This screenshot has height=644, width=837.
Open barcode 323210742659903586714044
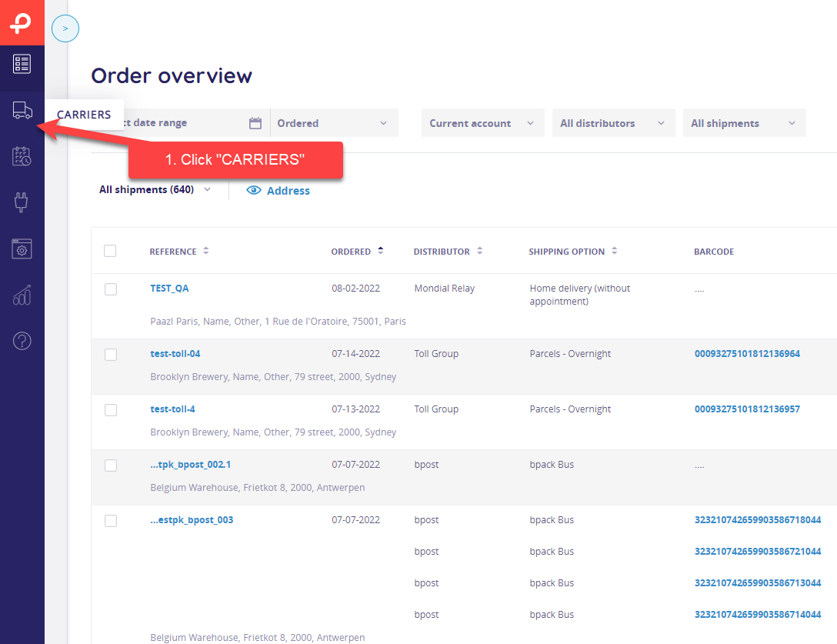click(758, 615)
